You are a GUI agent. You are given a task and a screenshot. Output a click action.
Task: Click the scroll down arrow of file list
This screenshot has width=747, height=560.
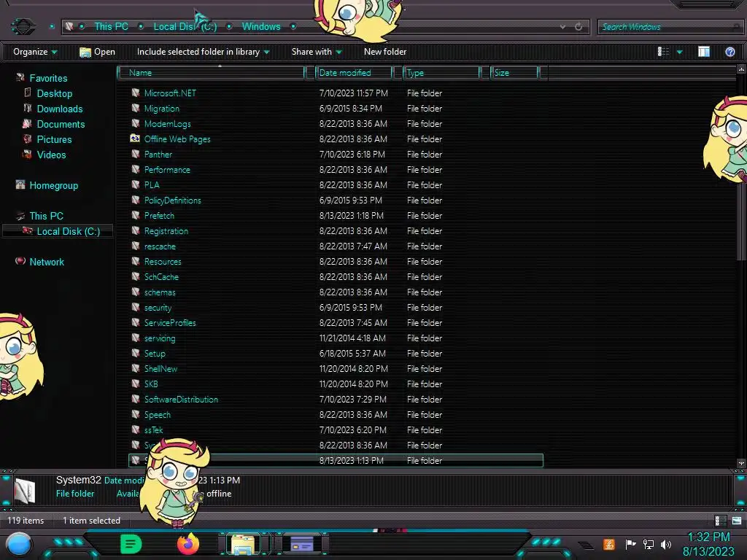tap(741, 463)
